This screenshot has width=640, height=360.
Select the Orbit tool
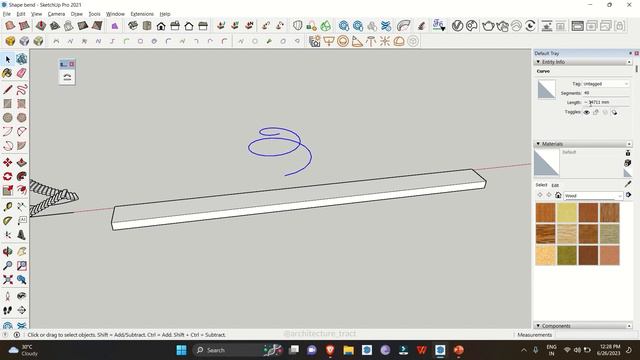pyautogui.click(x=8, y=251)
